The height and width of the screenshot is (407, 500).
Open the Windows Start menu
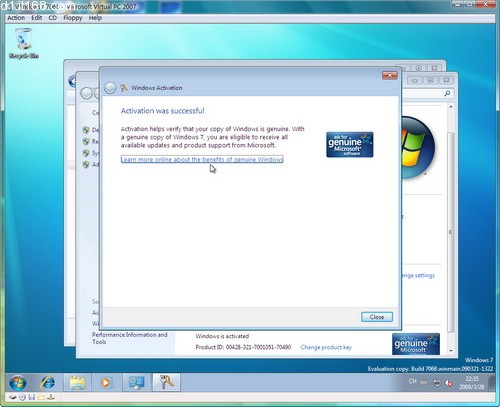click(18, 382)
